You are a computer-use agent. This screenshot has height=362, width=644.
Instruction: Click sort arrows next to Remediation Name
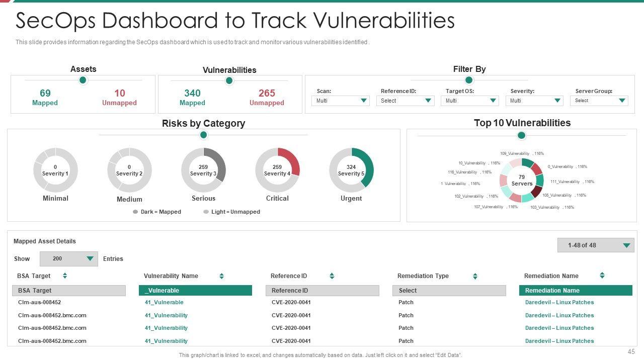click(x=602, y=276)
